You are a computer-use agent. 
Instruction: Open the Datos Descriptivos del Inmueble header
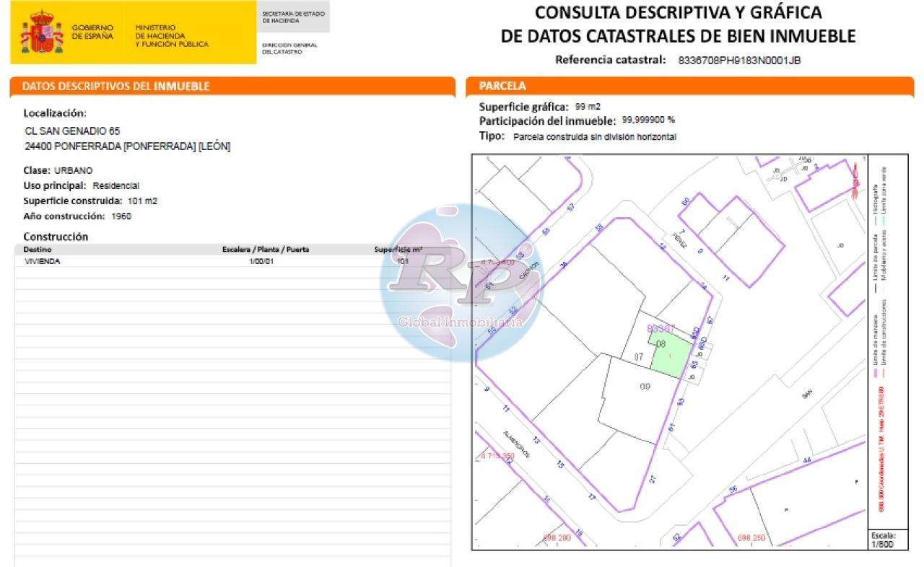[115, 86]
